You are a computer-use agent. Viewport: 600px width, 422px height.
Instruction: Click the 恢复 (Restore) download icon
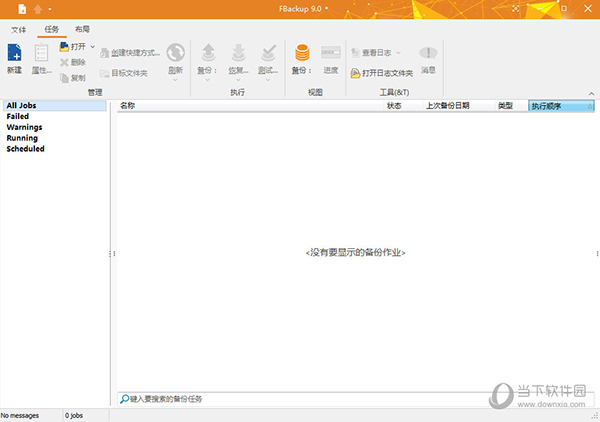tap(238, 52)
